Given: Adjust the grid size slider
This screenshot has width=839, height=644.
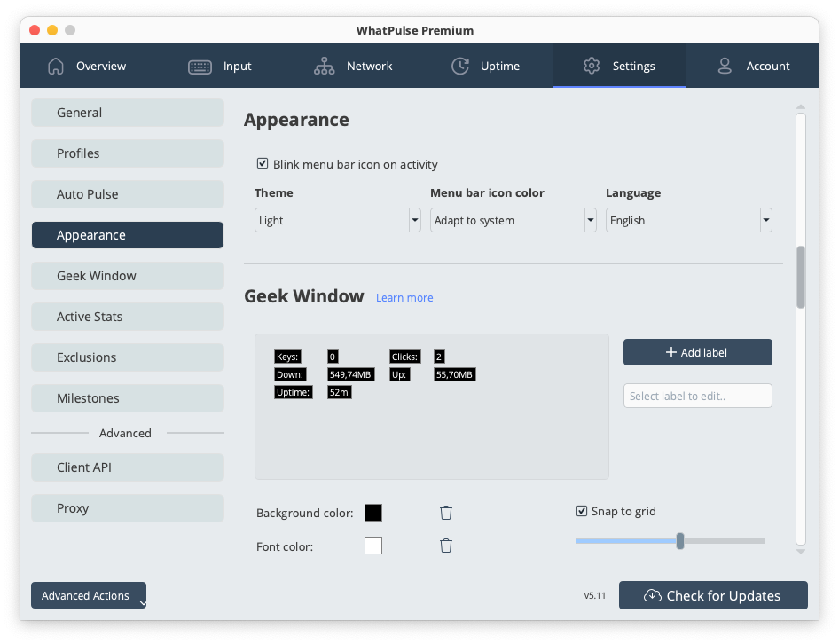Looking at the screenshot, I should (679, 540).
